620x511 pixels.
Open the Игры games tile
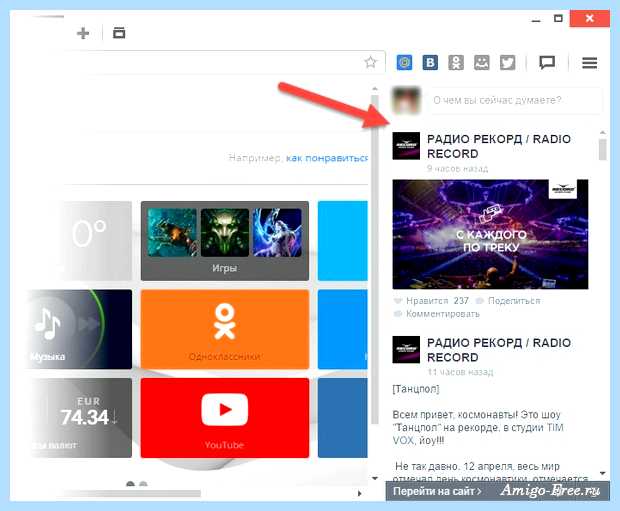point(225,241)
